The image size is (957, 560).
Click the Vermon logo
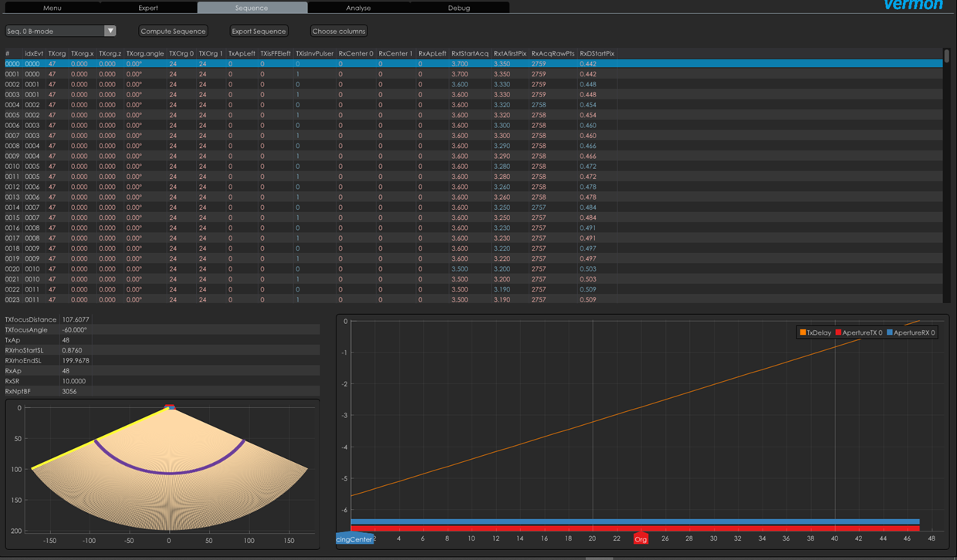pos(914,5)
